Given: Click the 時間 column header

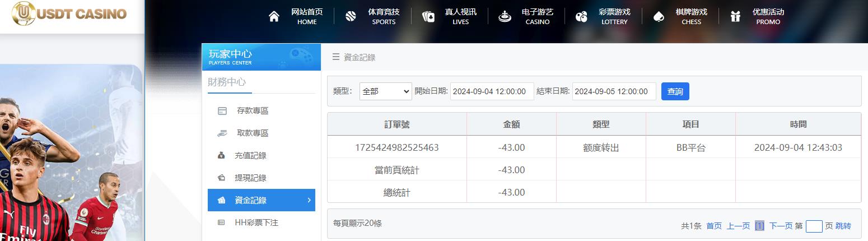Looking at the screenshot, I should click(798, 124).
